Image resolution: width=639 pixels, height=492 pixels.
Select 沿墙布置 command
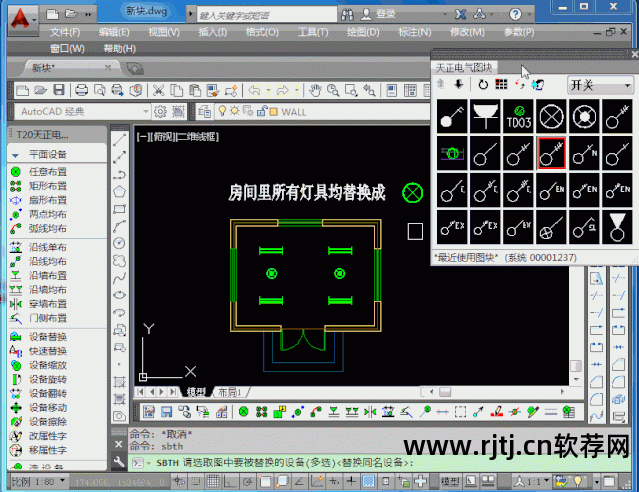[x=48, y=276]
